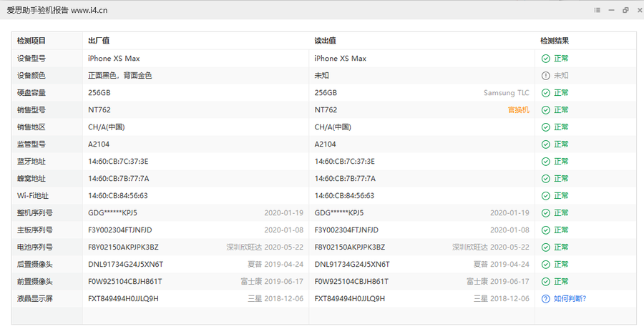Viewport: 644px width, 329px height.
Task: Click factory front camera maker 富士康 2019-06-17
Action: coord(272,281)
